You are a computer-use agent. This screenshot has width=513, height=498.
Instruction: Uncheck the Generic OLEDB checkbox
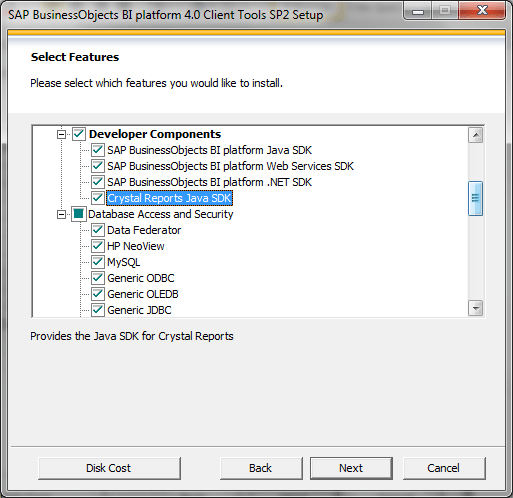(98, 294)
